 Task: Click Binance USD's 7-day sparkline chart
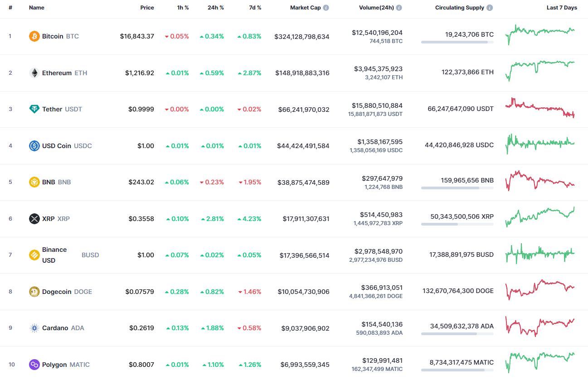540,254
